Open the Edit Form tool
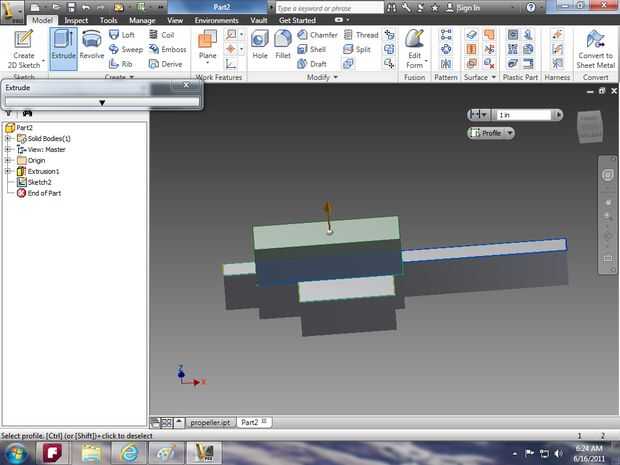This screenshot has width=620, height=465. 414,46
